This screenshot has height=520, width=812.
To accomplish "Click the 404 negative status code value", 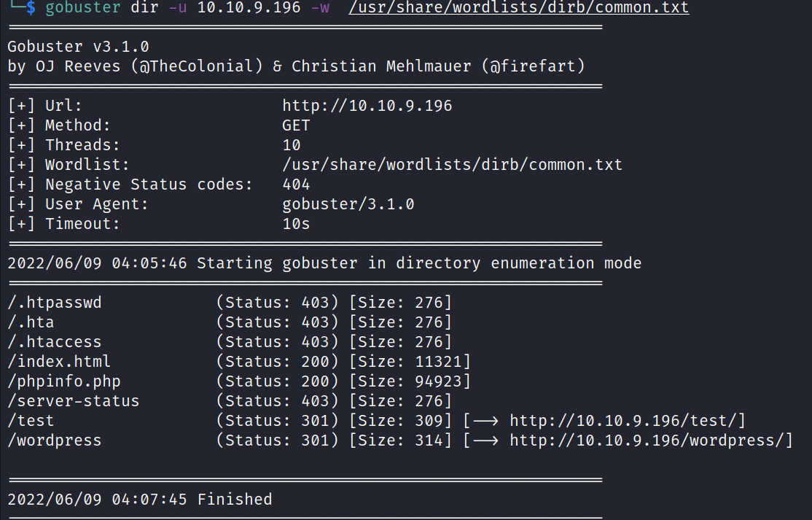I will pos(296,185).
